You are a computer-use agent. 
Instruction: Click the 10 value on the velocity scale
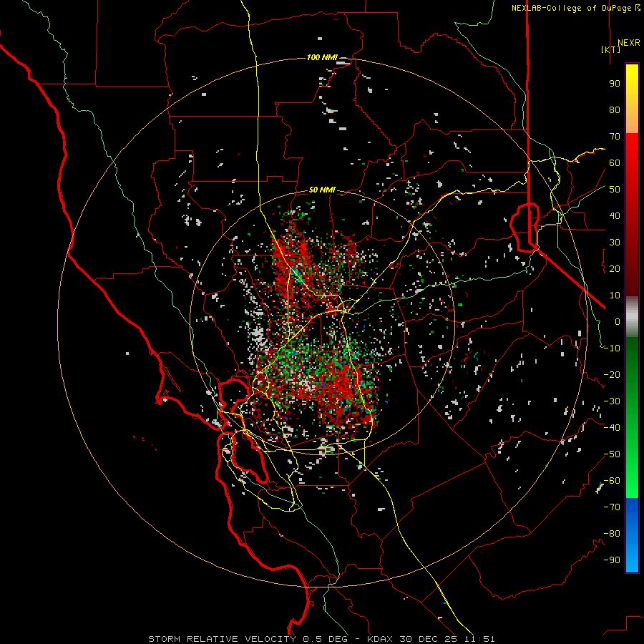[615, 296]
